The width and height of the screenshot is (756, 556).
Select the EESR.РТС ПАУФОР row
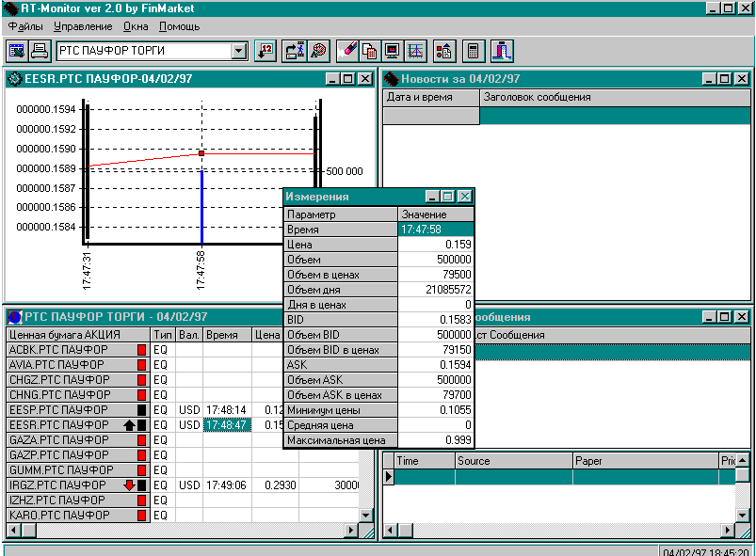coord(58,425)
